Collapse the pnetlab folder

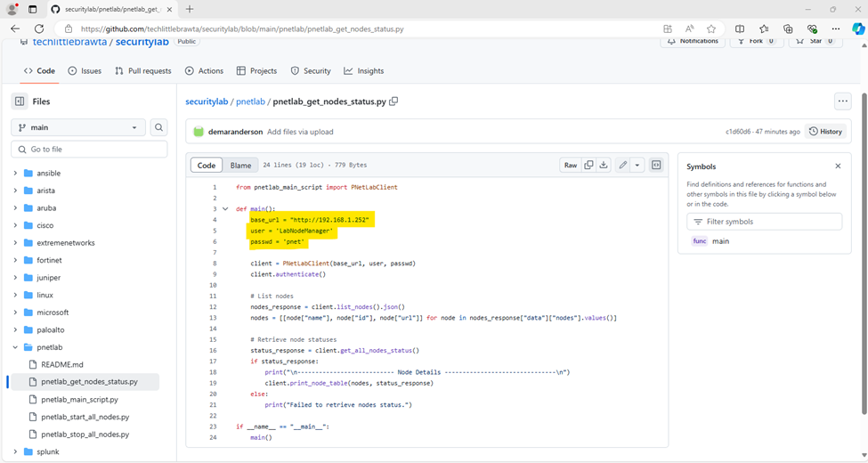click(15, 347)
